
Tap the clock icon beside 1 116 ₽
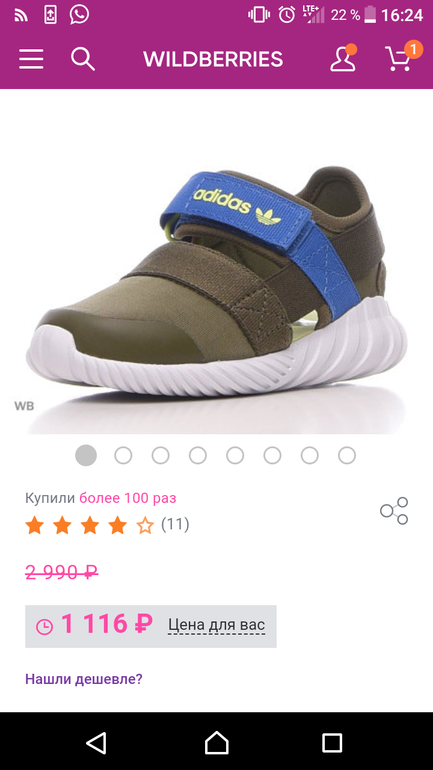[x=44, y=627]
